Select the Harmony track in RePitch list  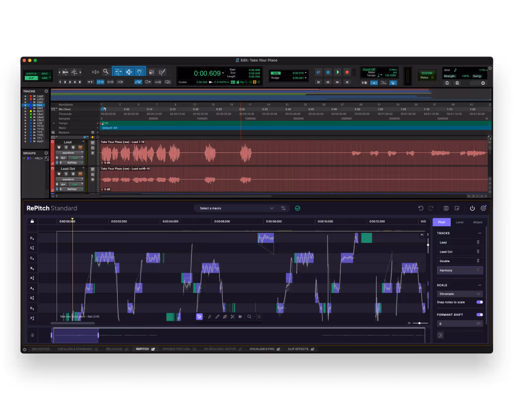(459, 271)
